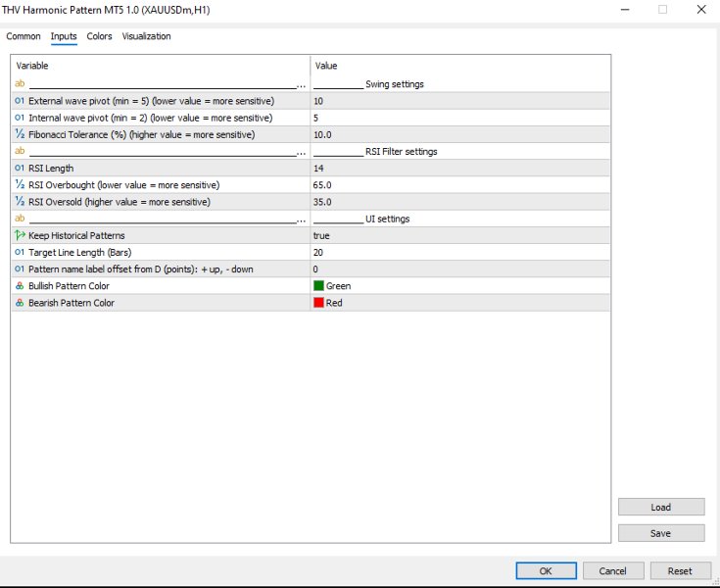Click the 'ab' string icon in RSI Filter settings row

coord(20,151)
